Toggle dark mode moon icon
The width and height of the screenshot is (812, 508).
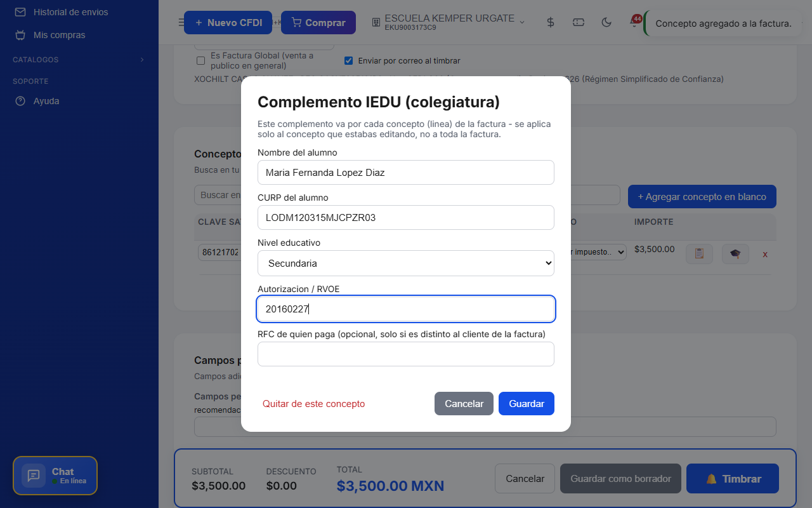coord(606,22)
